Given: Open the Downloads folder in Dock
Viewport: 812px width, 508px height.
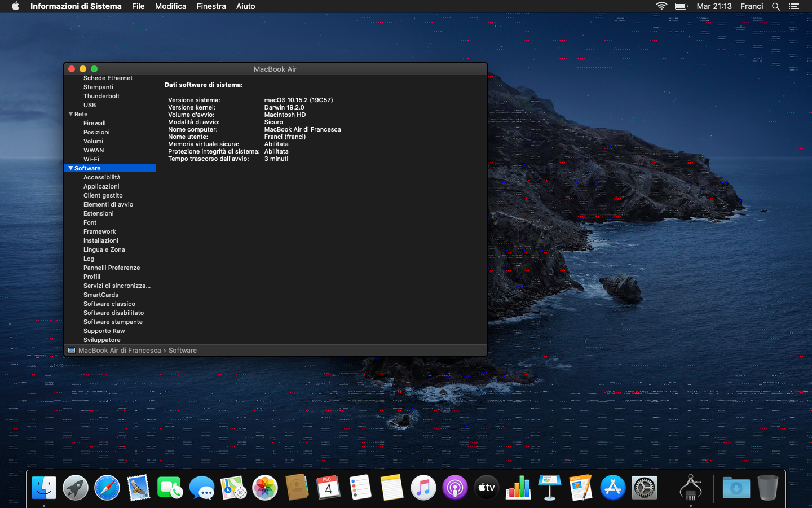Looking at the screenshot, I should pyautogui.click(x=736, y=488).
